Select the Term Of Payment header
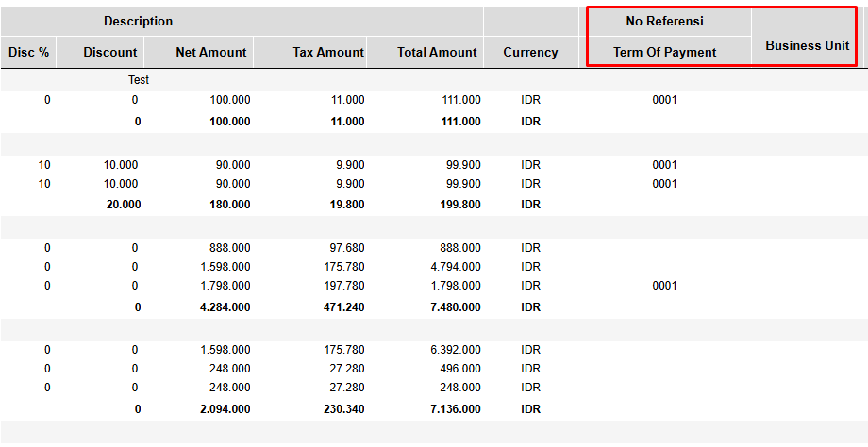This screenshot has width=868, height=447. [664, 52]
